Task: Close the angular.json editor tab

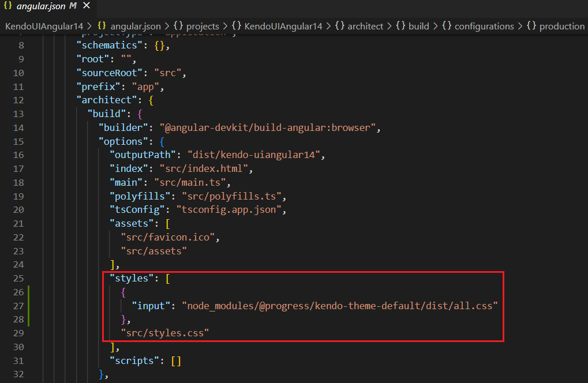Action: (x=86, y=6)
